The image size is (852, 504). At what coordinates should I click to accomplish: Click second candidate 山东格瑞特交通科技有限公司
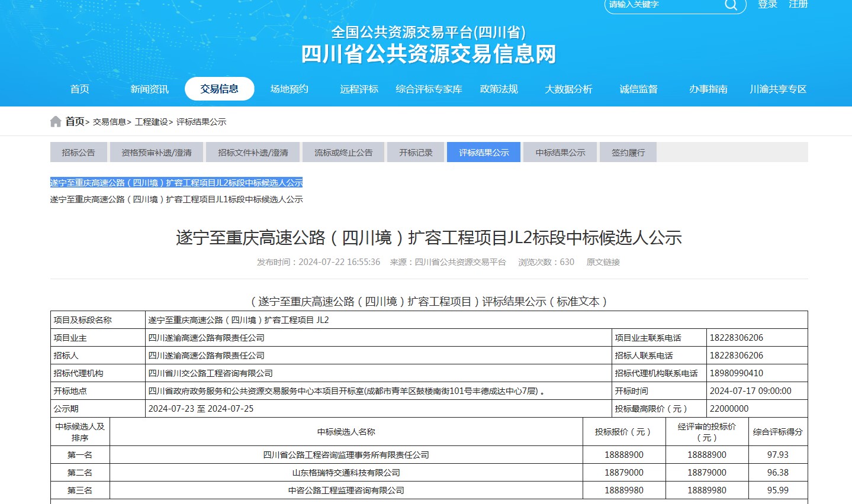346,473
